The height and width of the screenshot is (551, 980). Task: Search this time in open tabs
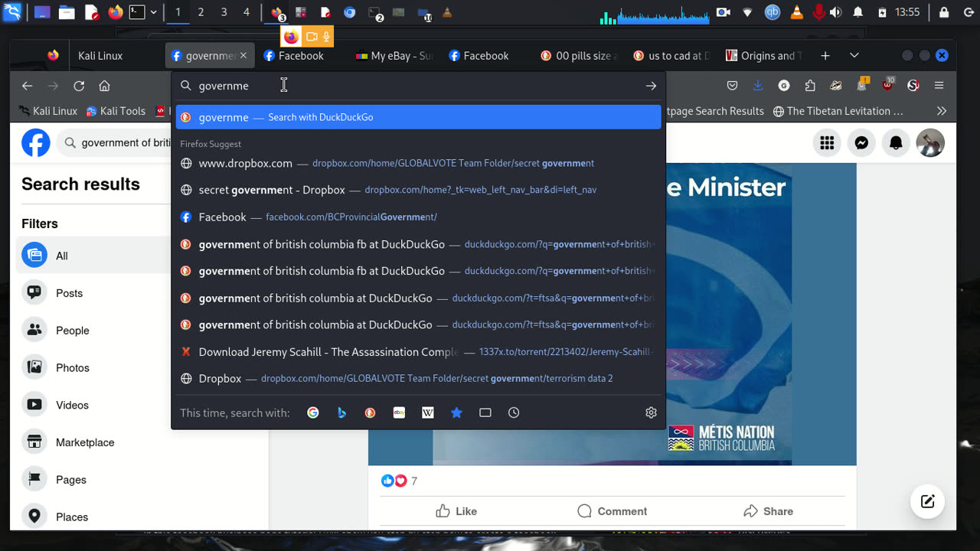(485, 412)
